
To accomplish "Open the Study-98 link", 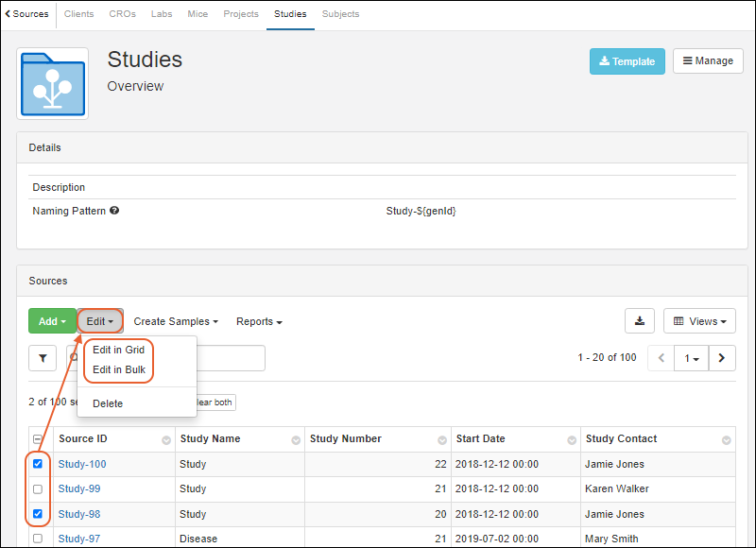I will [x=79, y=514].
